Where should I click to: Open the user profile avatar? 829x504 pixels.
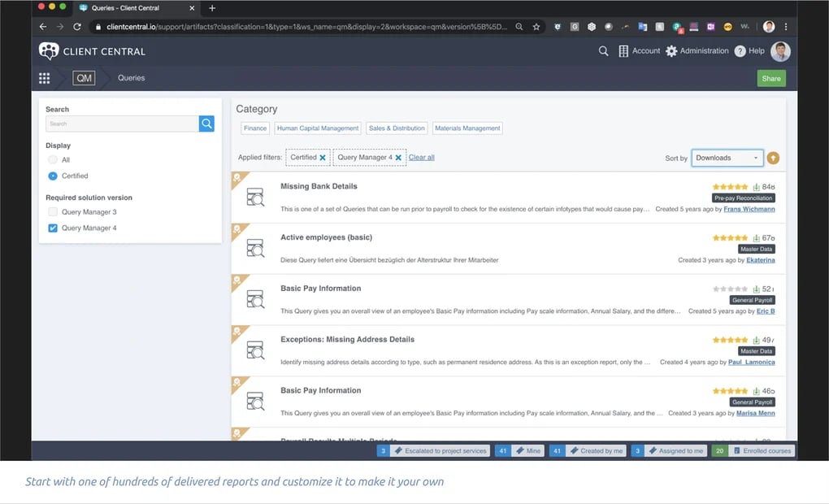pyautogui.click(x=780, y=51)
